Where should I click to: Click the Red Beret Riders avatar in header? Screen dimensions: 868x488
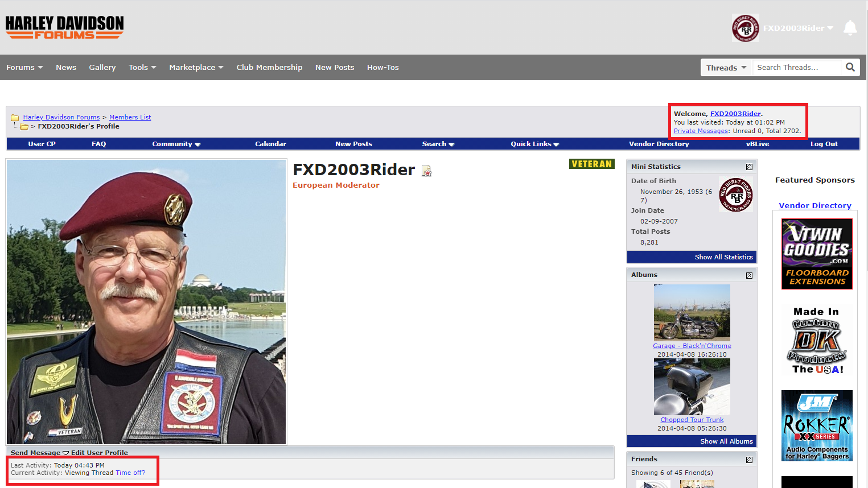[x=745, y=28]
